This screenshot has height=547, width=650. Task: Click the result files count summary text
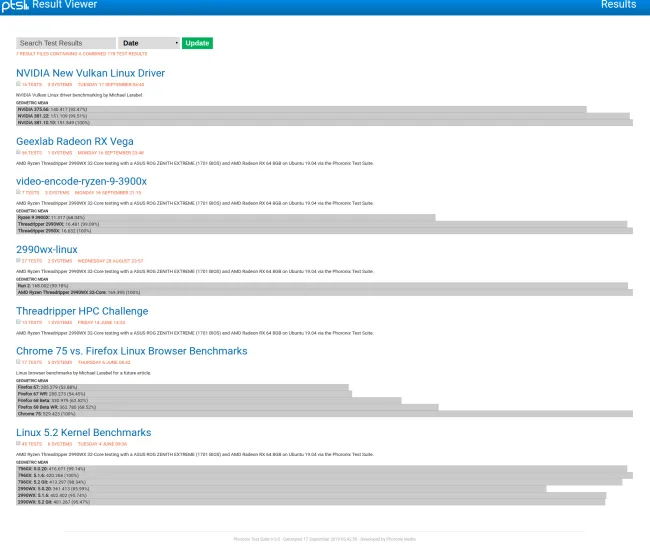click(82, 54)
